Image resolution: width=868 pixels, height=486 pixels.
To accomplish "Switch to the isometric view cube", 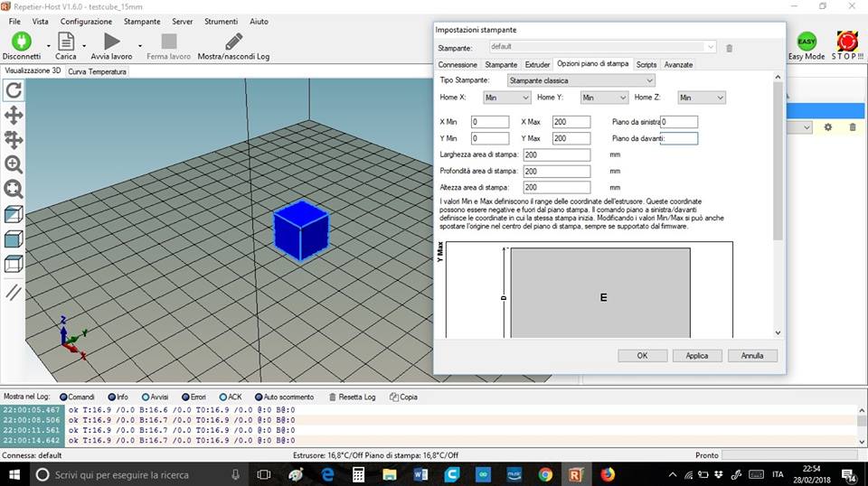I will click(14, 214).
